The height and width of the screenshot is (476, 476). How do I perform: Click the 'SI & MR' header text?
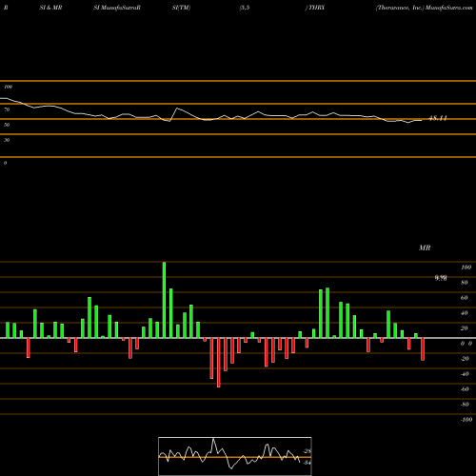(50, 8)
